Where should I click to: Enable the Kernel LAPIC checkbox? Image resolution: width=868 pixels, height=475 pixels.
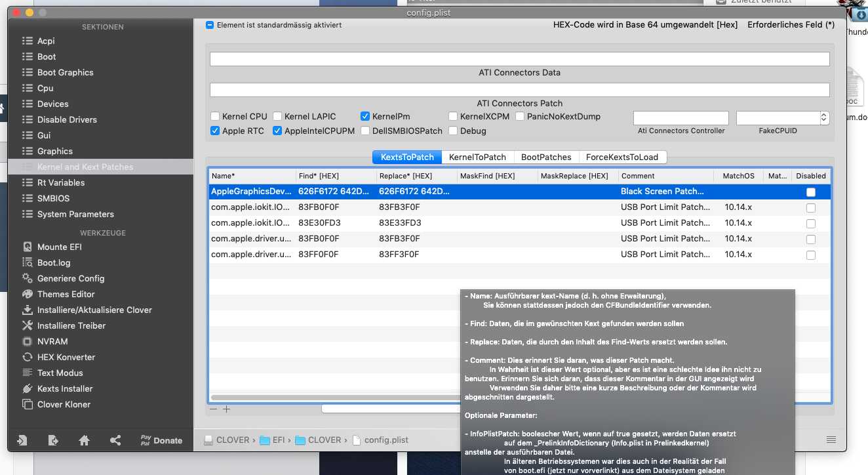coord(277,116)
